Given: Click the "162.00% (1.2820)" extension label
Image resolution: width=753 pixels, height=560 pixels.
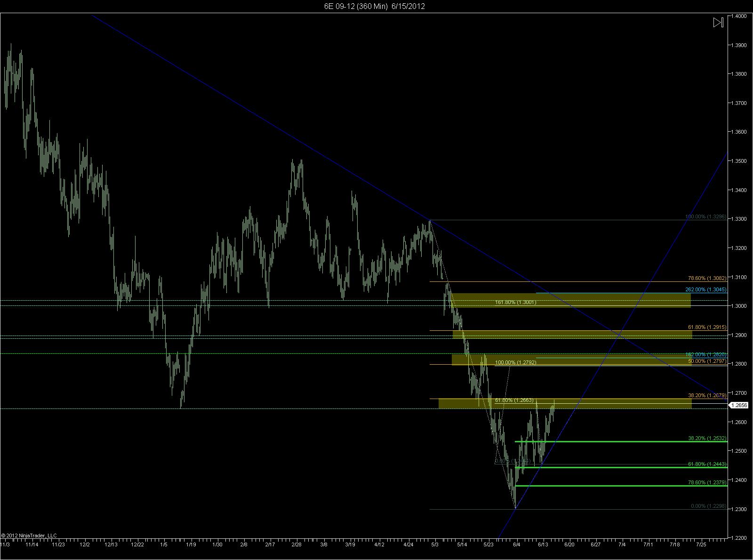Looking at the screenshot, I should (706, 354).
